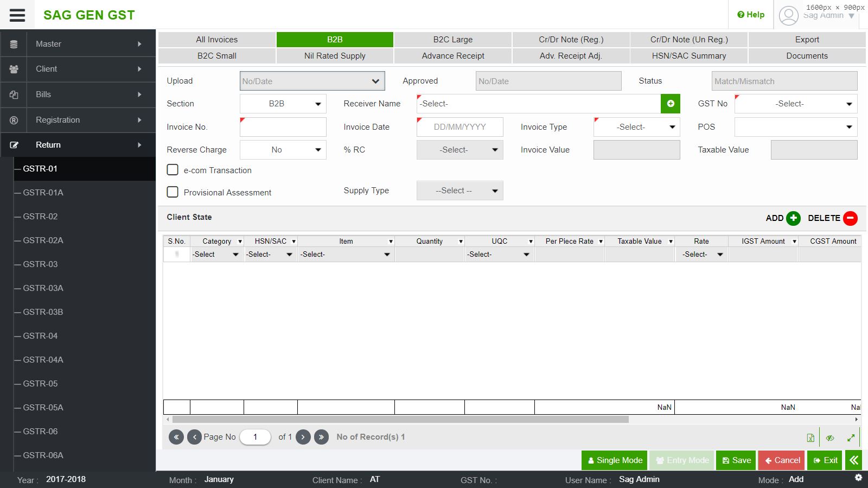Go to next page of records
868x488 pixels.
pos(303,437)
